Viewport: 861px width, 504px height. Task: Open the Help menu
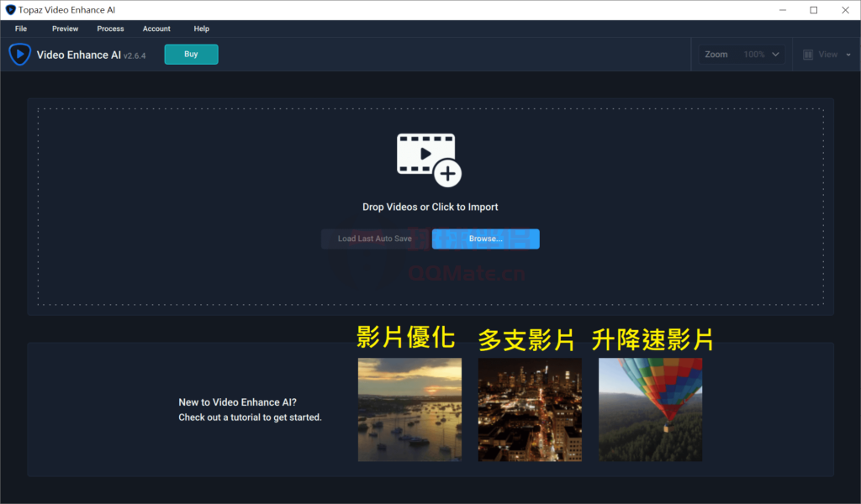[x=202, y=29]
